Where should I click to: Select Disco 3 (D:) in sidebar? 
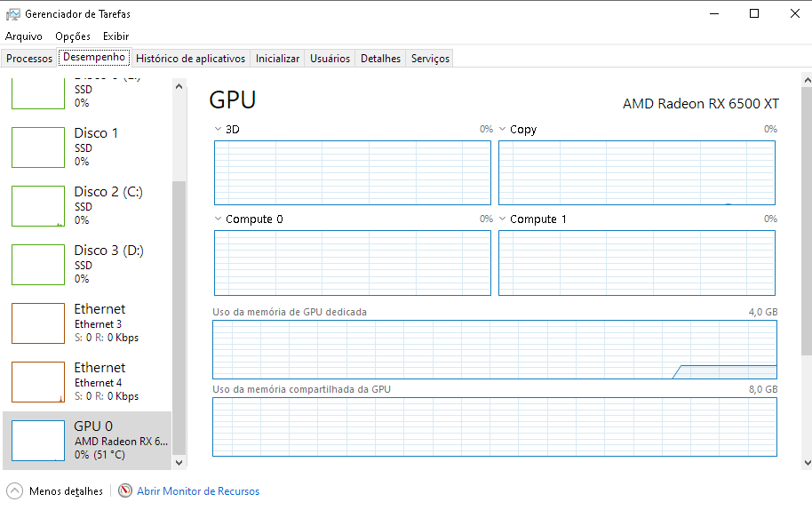(87, 265)
